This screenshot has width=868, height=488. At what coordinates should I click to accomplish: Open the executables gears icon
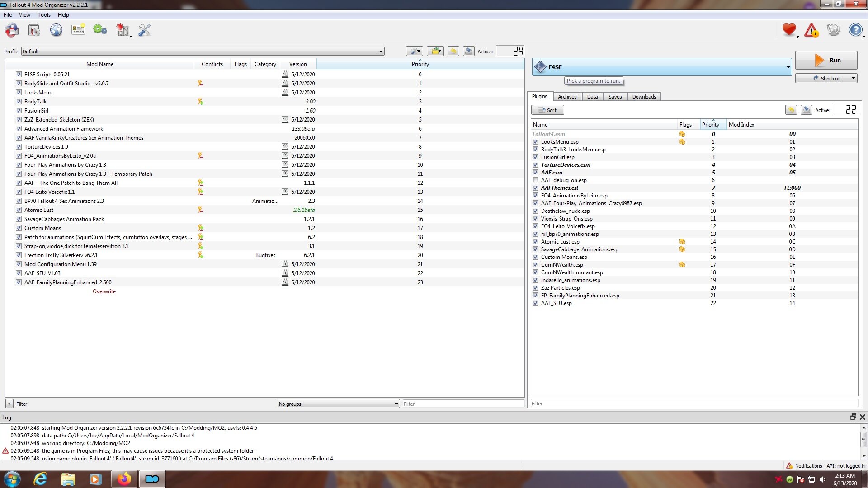pos(100,30)
